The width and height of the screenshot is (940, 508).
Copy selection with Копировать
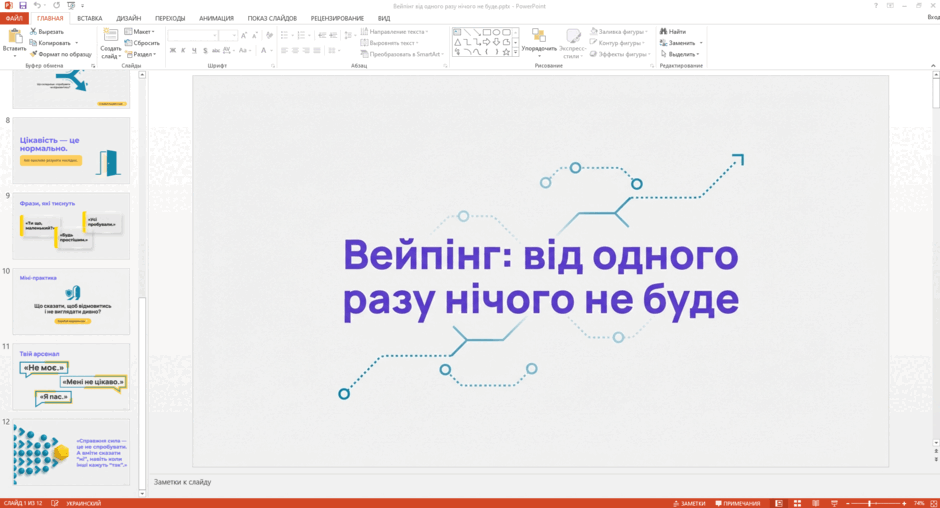tap(54, 43)
